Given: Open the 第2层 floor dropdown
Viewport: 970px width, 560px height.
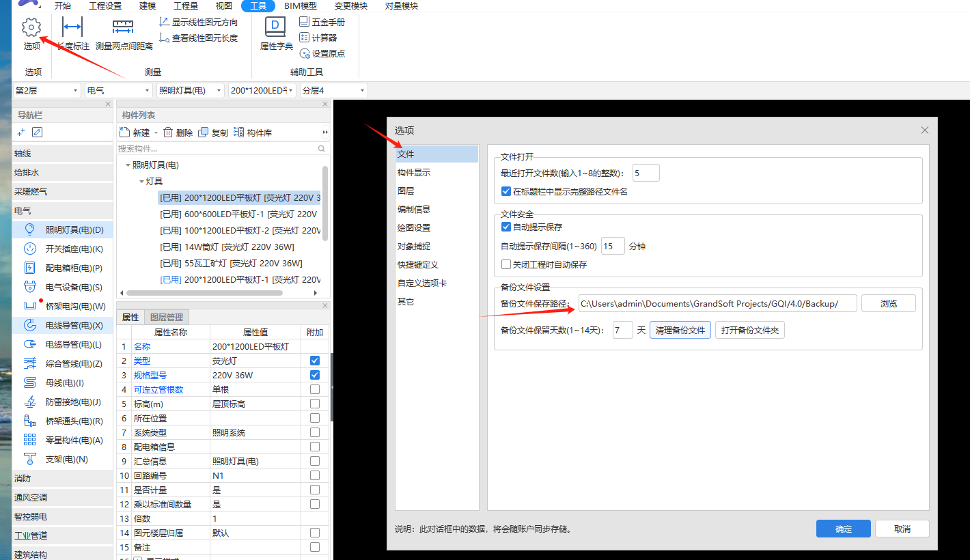Looking at the screenshot, I should click(47, 90).
